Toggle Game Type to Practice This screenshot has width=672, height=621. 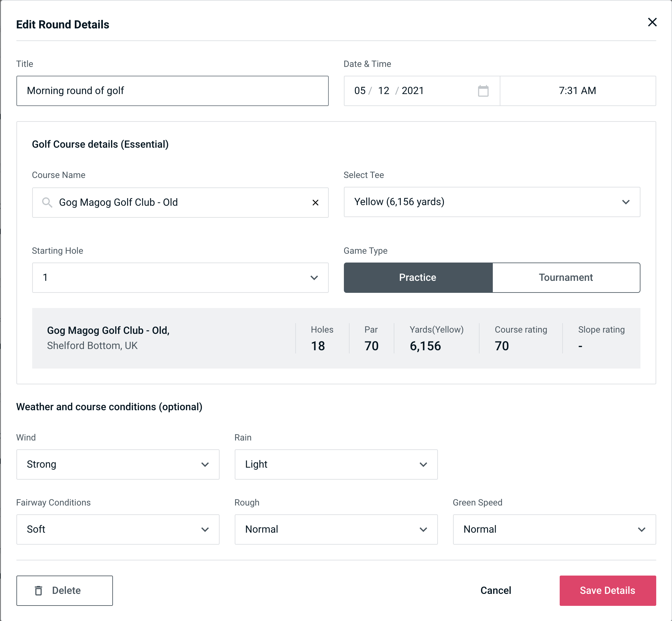[x=418, y=277]
